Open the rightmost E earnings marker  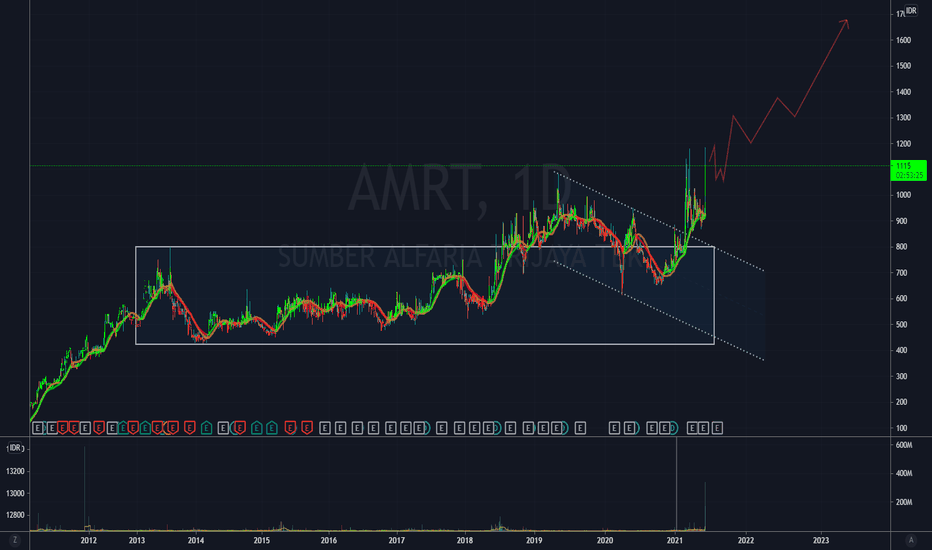(x=717, y=428)
